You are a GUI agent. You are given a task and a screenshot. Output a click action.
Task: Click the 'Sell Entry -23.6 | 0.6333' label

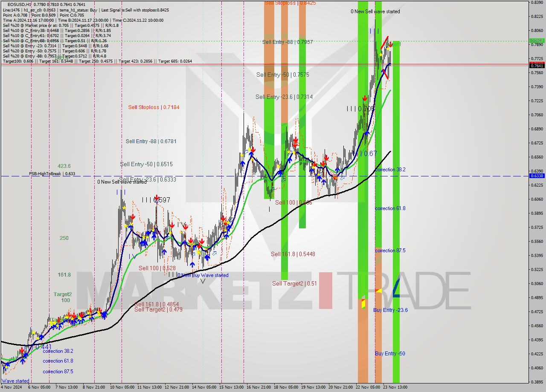(x=148, y=179)
